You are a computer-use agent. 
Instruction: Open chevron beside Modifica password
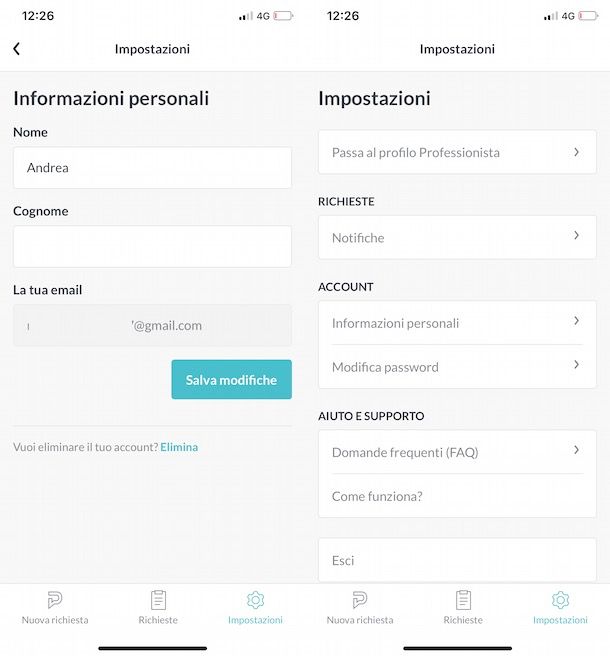click(577, 365)
